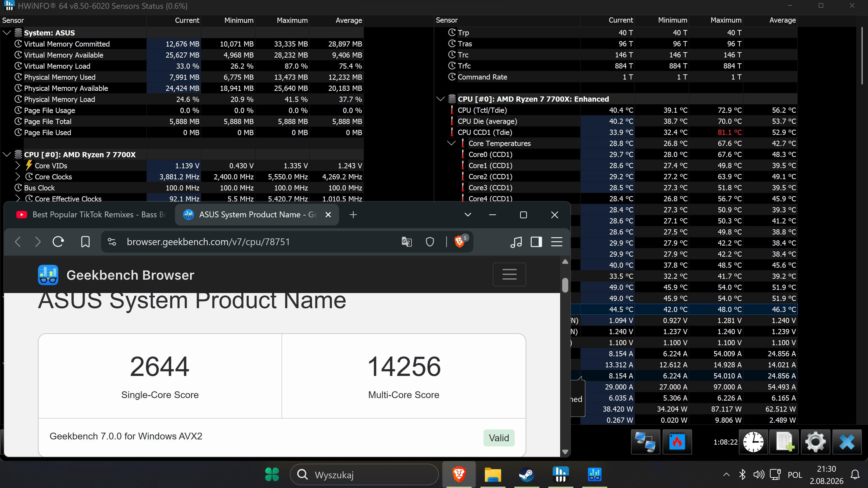Collapse the System: ASUS sensor group
Image resolution: width=868 pixels, height=488 pixels.
[6, 33]
